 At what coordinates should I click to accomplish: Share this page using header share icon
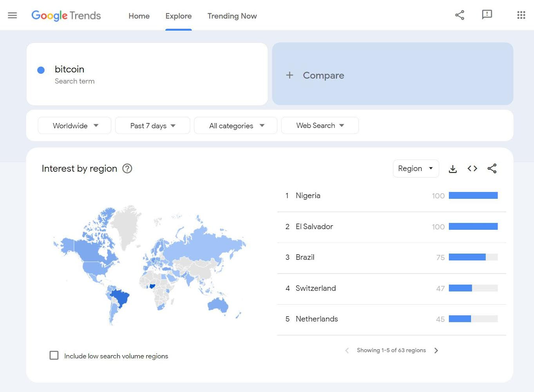point(460,15)
